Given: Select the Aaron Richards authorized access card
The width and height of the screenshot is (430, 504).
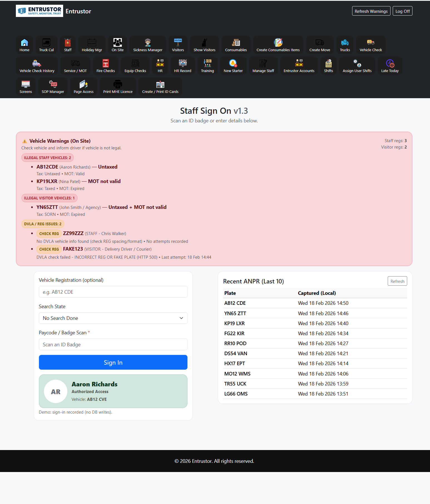Looking at the screenshot, I should click(x=113, y=391).
